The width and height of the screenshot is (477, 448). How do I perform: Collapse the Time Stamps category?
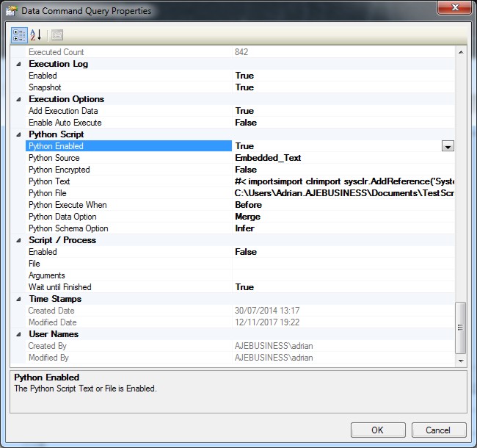point(18,299)
